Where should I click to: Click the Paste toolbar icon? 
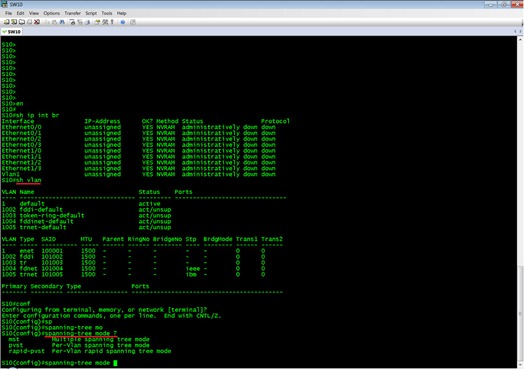54,22
